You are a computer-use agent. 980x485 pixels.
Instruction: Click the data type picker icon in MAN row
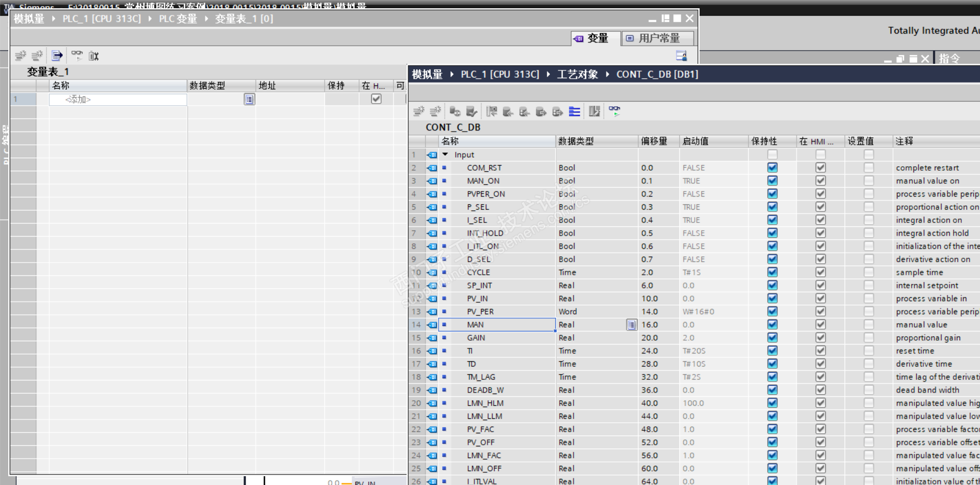click(x=631, y=325)
